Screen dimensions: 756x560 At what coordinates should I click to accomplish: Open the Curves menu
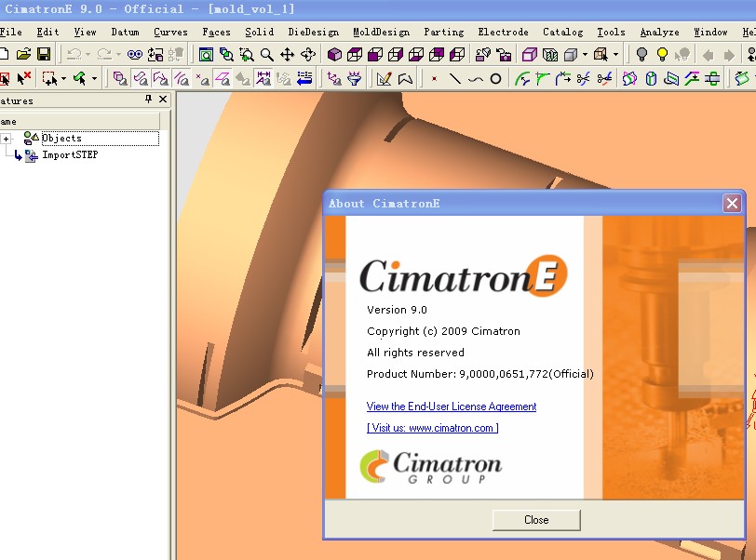[x=170, y=33]
